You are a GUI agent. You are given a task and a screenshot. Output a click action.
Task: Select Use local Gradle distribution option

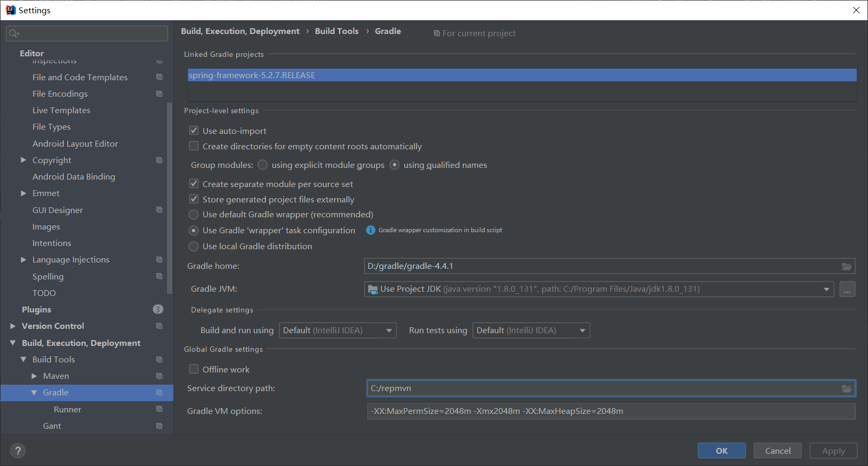(194, 247)
